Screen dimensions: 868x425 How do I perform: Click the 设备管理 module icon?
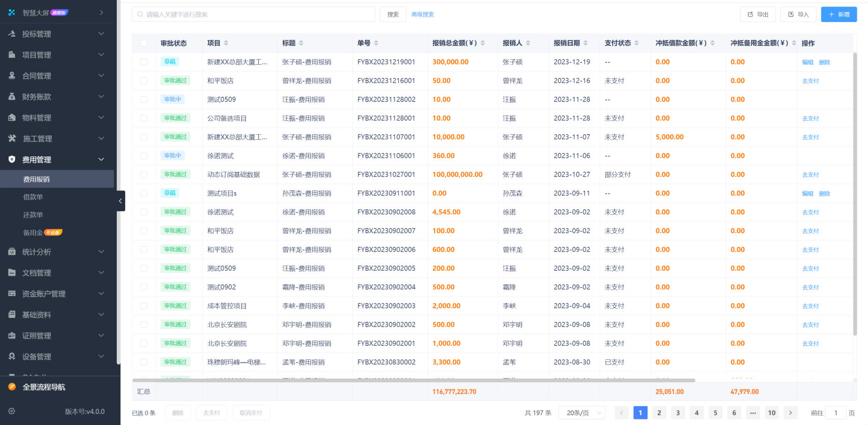pos(12,357)
